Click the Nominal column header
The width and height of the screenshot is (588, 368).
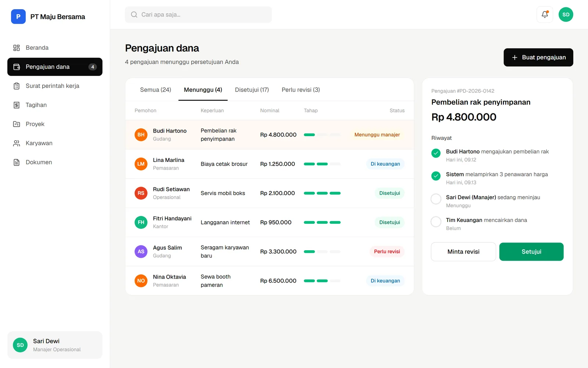(270, 110)
